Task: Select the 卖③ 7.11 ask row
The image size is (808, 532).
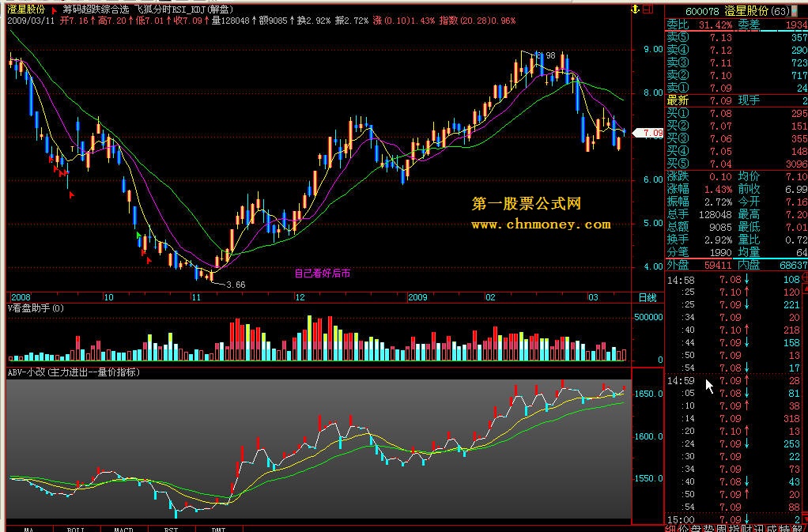Action: (737, 62)
